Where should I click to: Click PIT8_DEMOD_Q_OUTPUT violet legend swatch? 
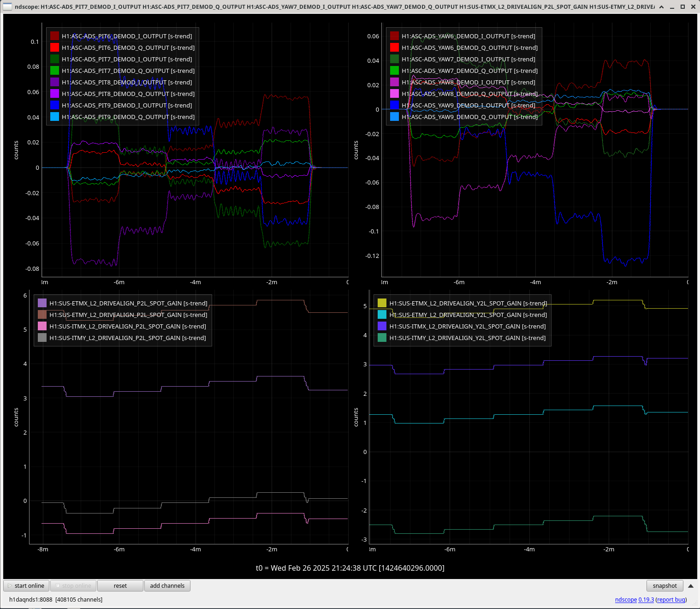[x=54, y=94]
